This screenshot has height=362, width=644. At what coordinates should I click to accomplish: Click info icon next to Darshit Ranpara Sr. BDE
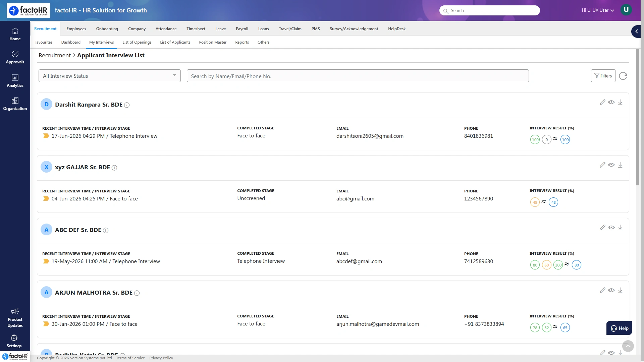[x=127, y=105]
